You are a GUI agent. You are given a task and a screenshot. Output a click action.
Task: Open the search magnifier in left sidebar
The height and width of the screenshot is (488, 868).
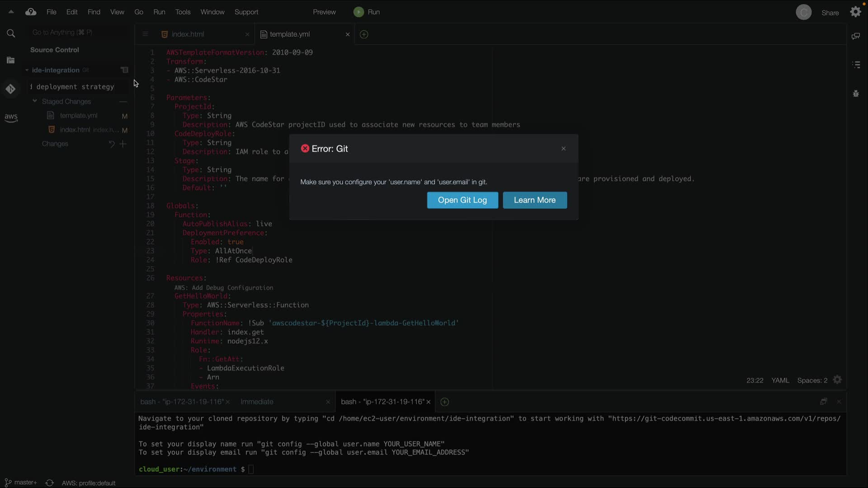coord(11,33)
